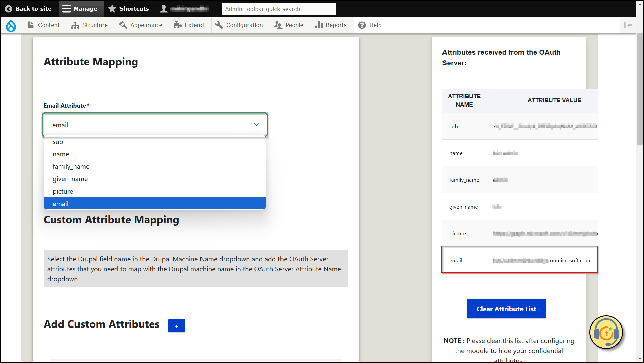The height and width of the screenshot is (363, 644).
Task: Click the Drupal logo icon
Action: click(11, 25)
